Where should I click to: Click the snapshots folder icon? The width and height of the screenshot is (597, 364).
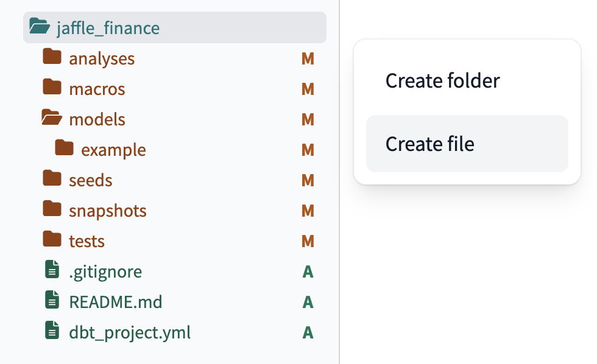click(52, 211)
